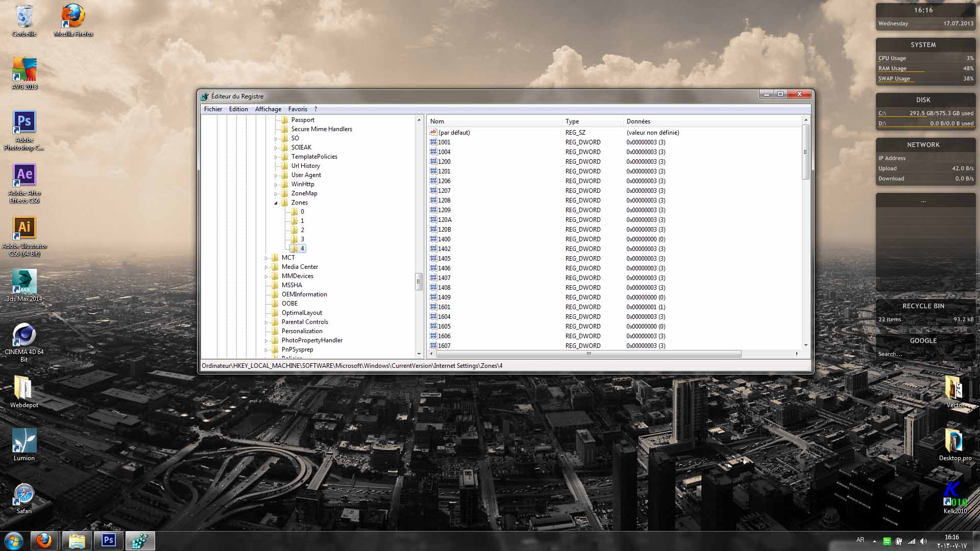The height and width of the screenshot is (551, 980).
Task: Click the values pane horizontal scrollbar
Action: [x=589, y=354]
